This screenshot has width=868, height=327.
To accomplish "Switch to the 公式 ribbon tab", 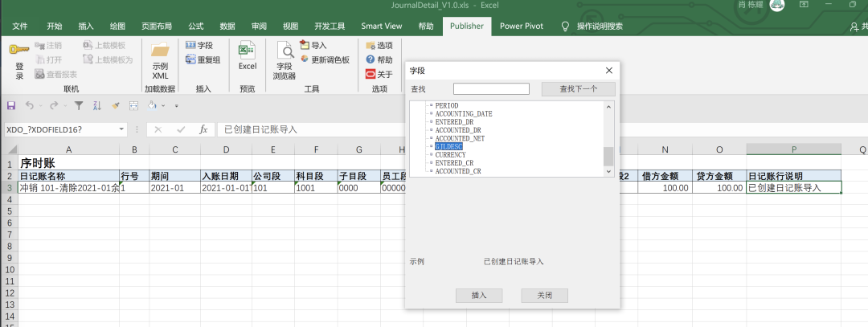I will click(x=196, y=26).
